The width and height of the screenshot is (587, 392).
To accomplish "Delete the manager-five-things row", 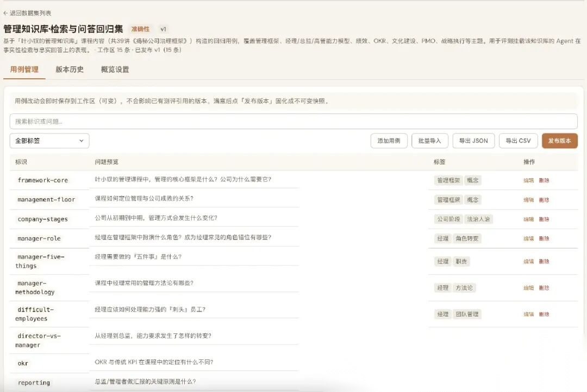I will (544, 262).
